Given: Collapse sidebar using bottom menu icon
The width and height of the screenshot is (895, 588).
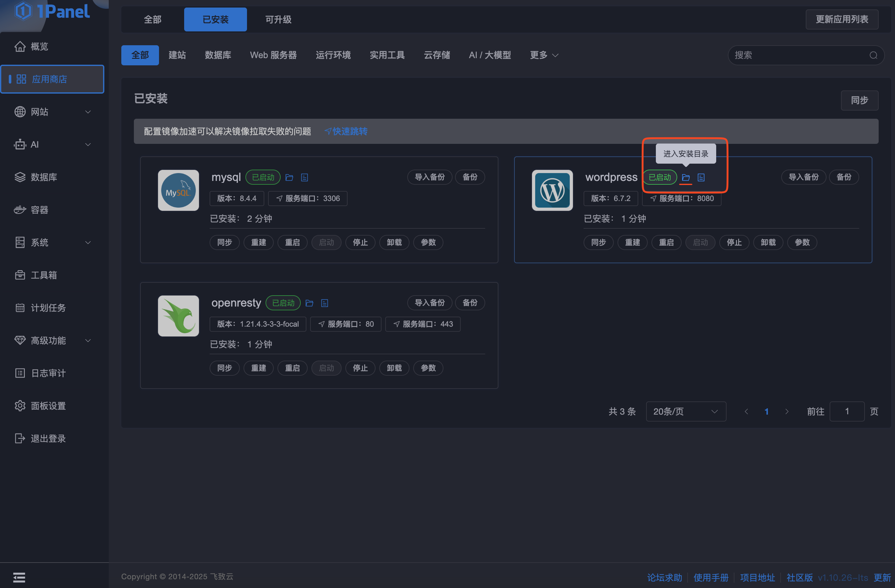Looking at the screenshot, I should point(19,577).
